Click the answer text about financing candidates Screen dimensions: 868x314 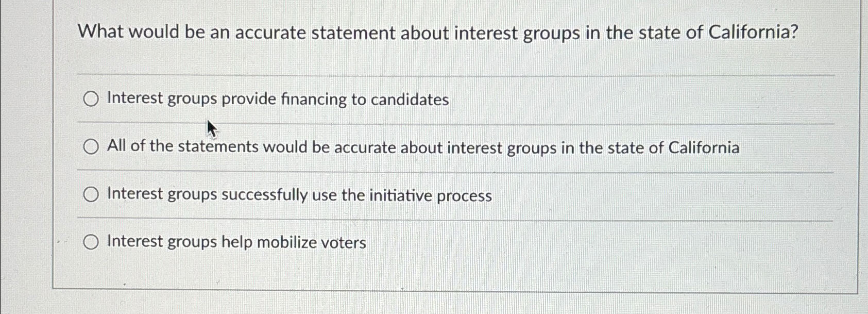click(277, 100)
